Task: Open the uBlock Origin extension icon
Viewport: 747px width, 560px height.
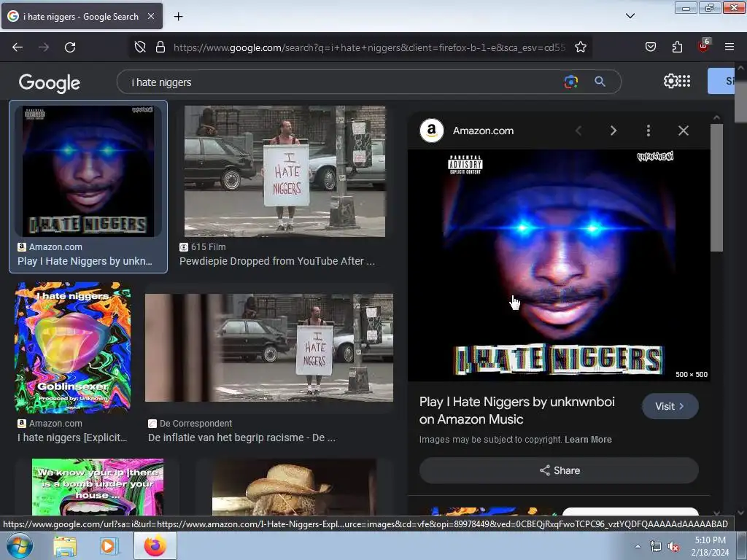Action: click(x=703, y=46)
